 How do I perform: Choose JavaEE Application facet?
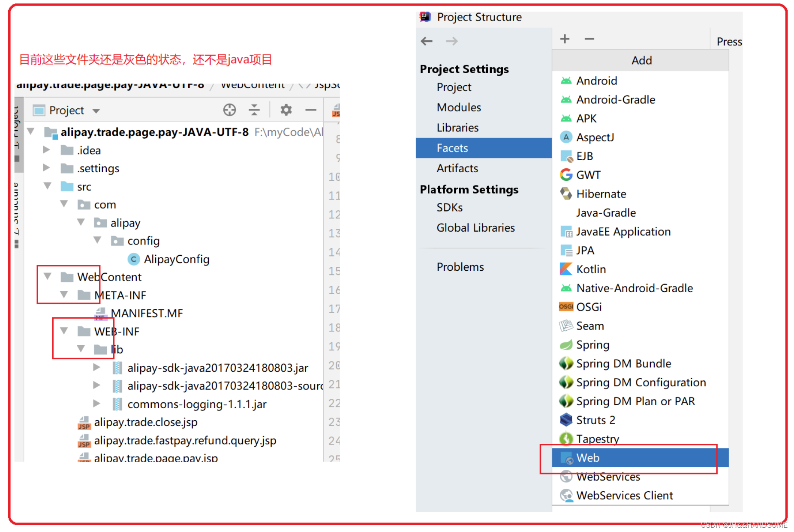[x=640, y=231]
